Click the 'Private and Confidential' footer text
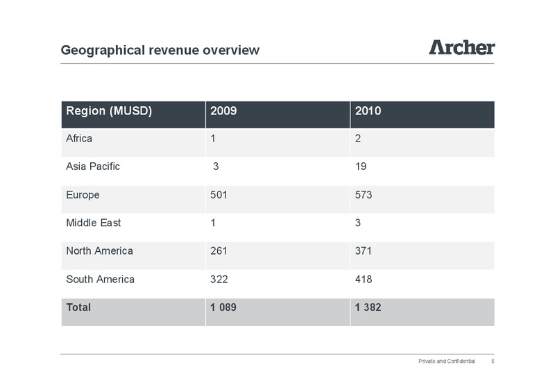The height and width of the screenshot is (392, 555). click(x=447, y=361)
